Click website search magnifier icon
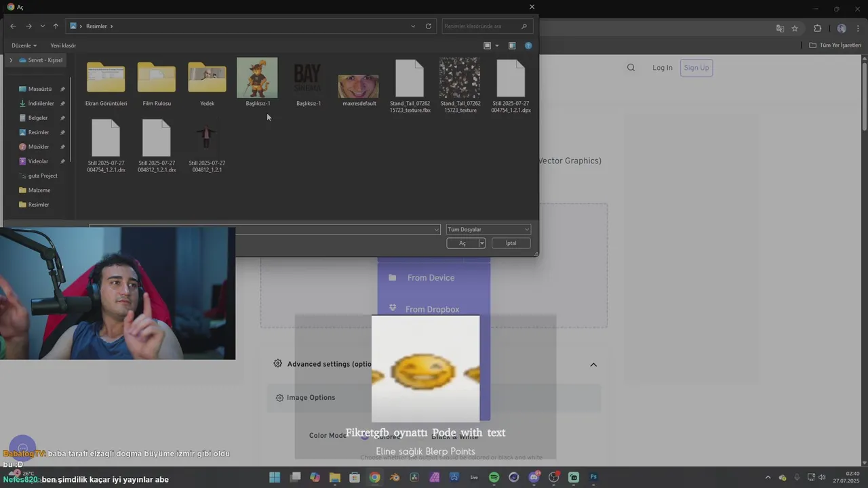Screen dimensions: 868x488 pos(631,67)
